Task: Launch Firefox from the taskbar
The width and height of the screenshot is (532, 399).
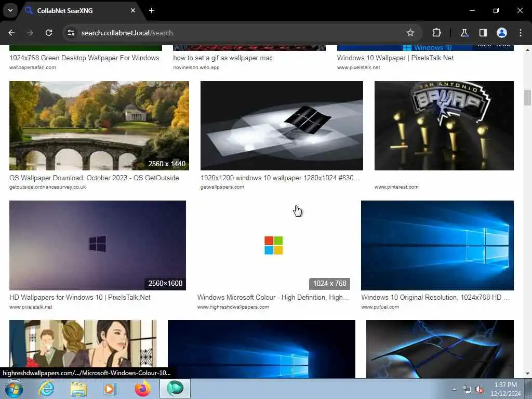Action: click(142, 389)
